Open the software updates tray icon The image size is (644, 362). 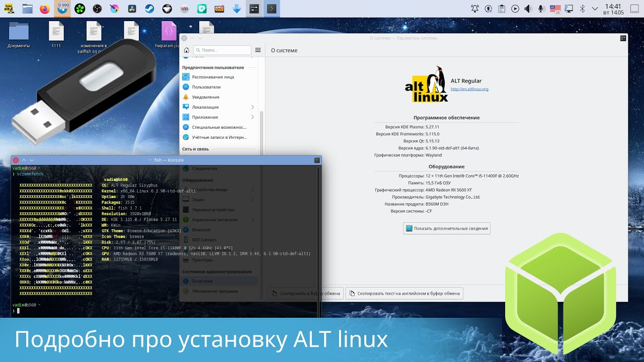pyautogui.click(x=489, y=9)
